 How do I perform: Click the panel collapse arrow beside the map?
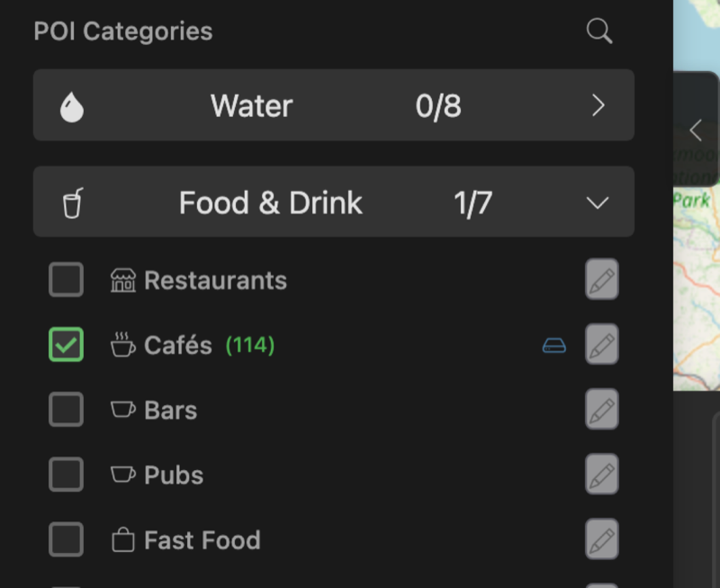(696, 130)
